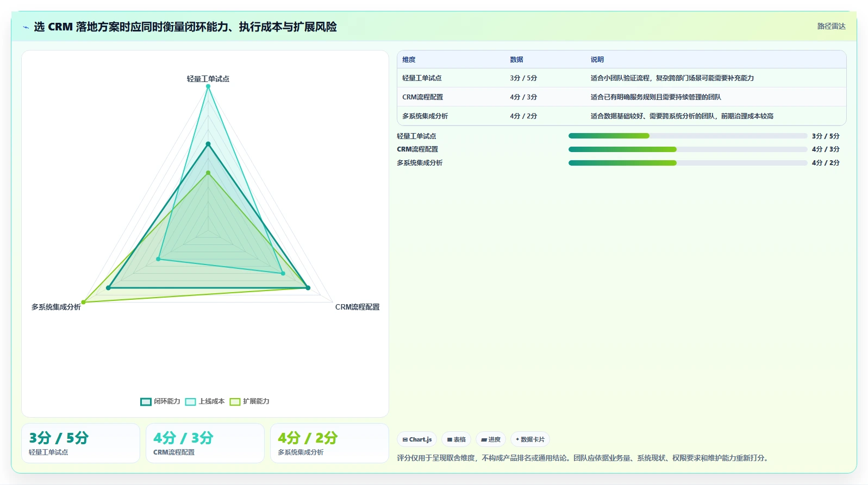
Task: Click the 表格 chip
Action: click(x=456, y=439)
